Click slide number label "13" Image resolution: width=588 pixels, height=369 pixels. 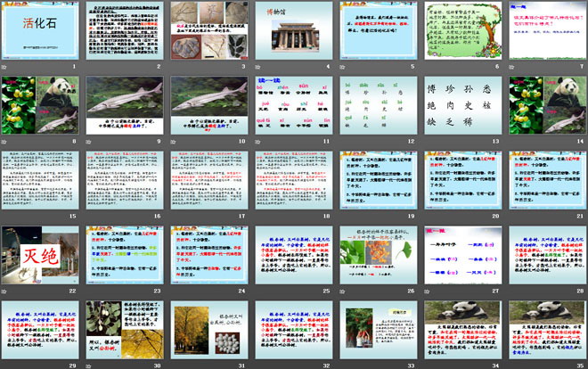point(495,142)
